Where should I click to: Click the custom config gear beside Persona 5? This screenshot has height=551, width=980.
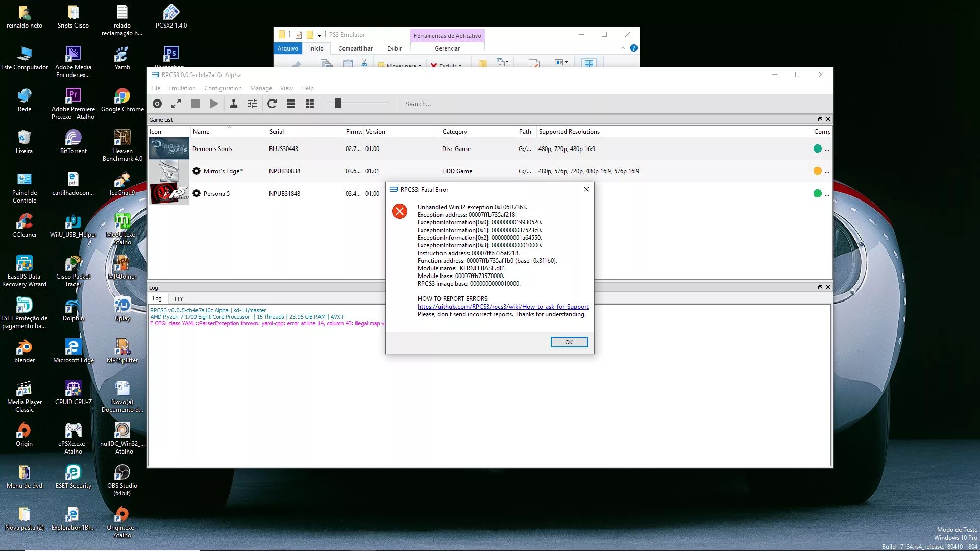point(197,193)
